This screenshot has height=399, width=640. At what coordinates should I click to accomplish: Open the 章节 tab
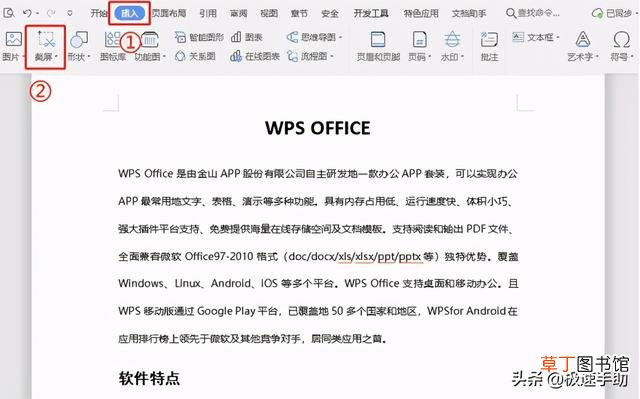(x=299, y=13)
